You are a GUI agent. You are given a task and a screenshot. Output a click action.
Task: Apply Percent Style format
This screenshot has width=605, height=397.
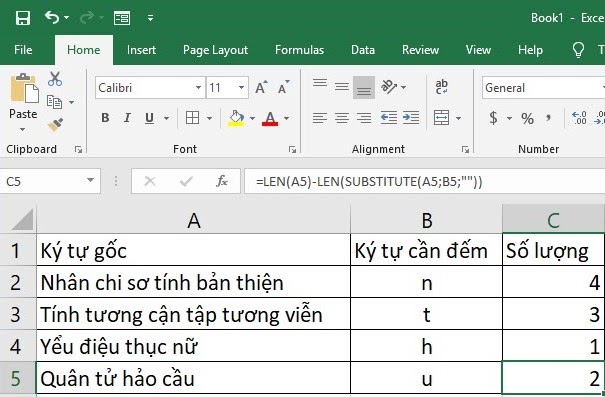click(527, 118)
